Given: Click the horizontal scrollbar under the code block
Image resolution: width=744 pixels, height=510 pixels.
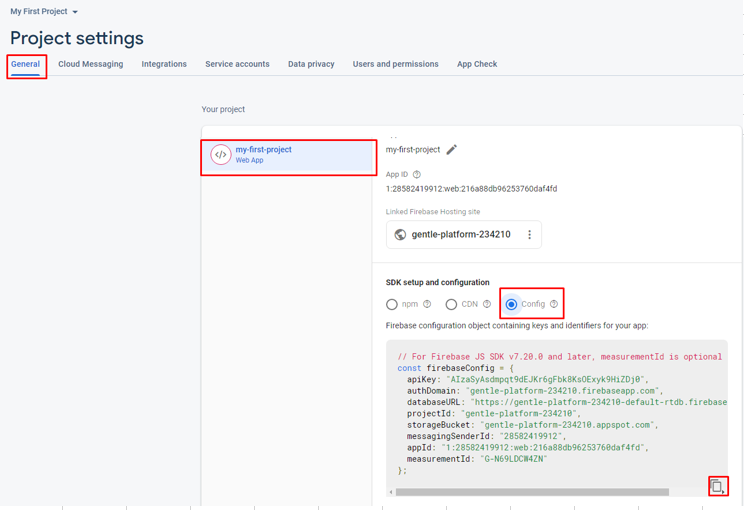Looking at the screenshot, I should coord(532,492).
